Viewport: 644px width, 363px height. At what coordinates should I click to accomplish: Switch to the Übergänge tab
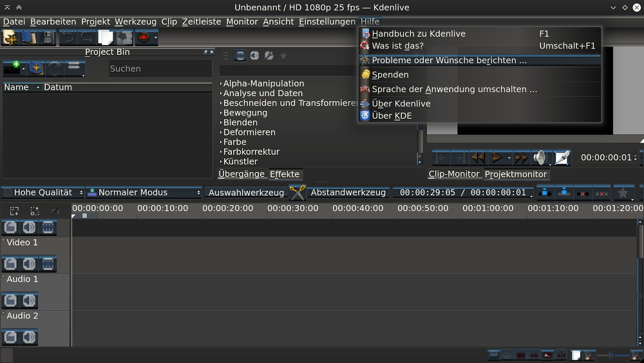click(241, 174)
